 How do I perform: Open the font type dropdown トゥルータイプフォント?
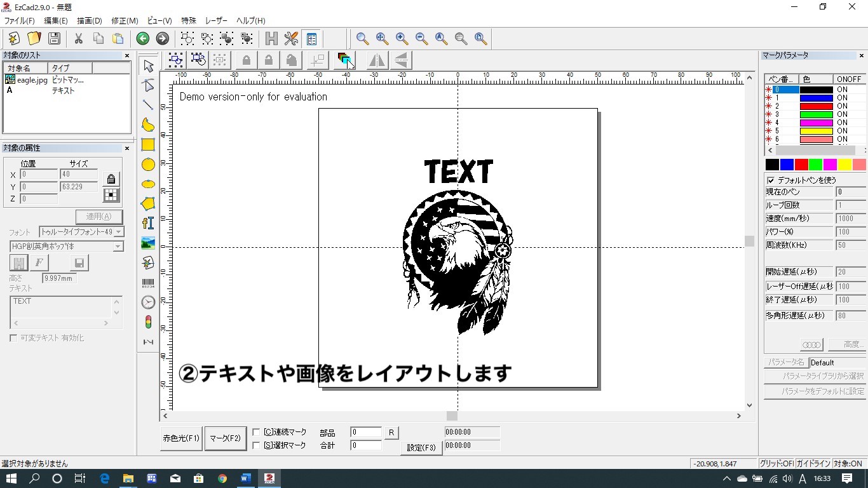point(81,232)
